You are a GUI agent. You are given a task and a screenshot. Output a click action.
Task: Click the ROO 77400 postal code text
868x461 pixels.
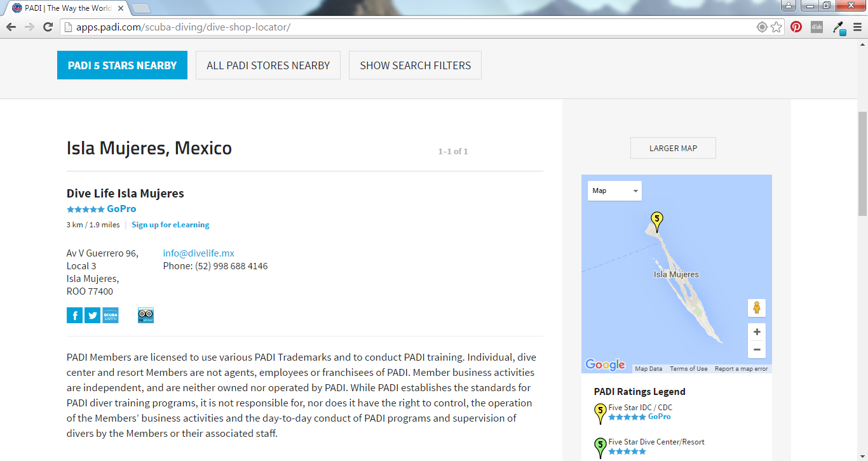90,291
